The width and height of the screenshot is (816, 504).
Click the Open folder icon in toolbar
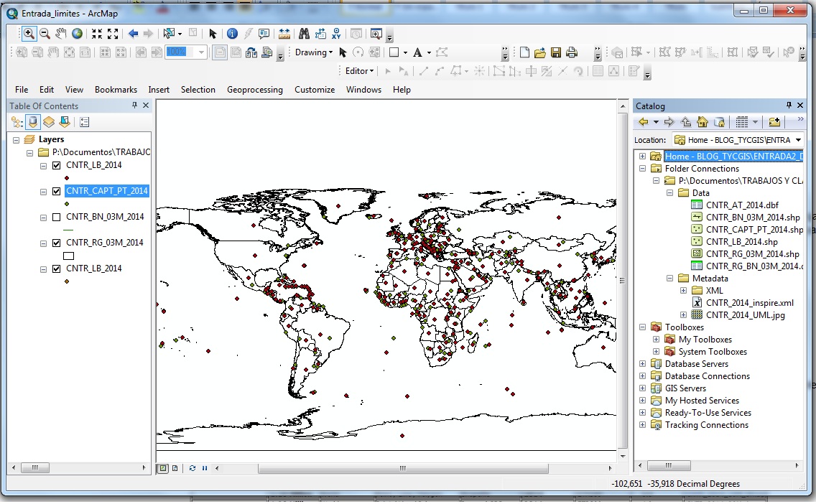540,52
